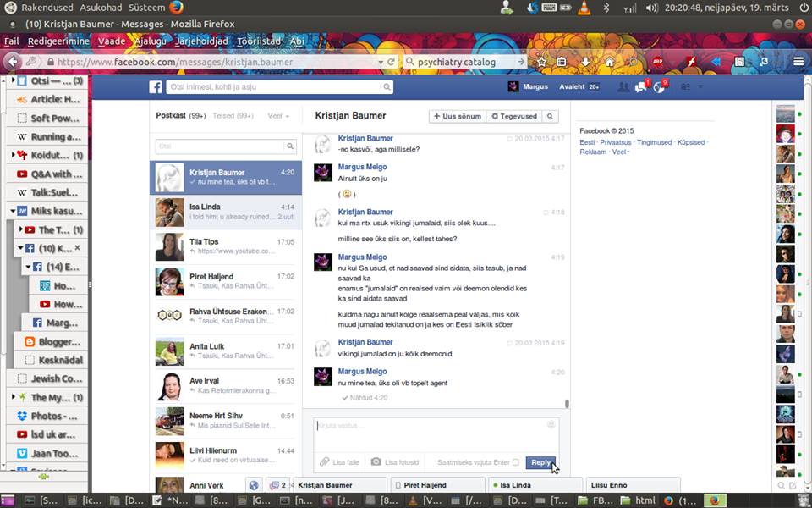Open the Facebook messages notification icon
This screenshot has width=812, height=508.
click(641, 86)
